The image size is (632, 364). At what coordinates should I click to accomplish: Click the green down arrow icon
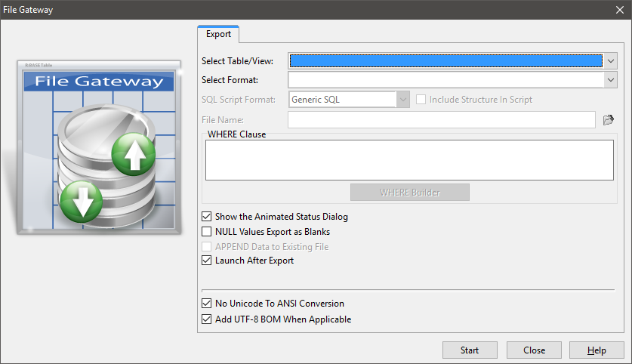79,201
